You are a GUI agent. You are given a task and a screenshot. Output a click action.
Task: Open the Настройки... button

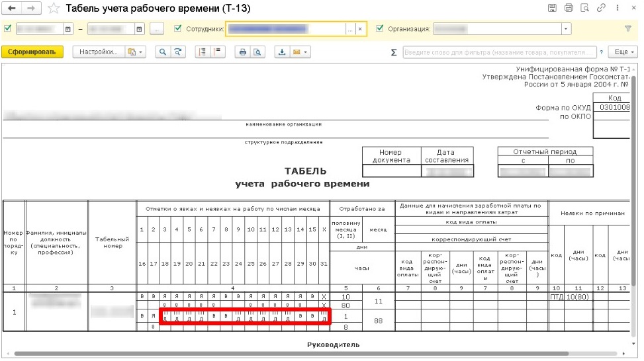pyautogui.click(x=99, y=52)
